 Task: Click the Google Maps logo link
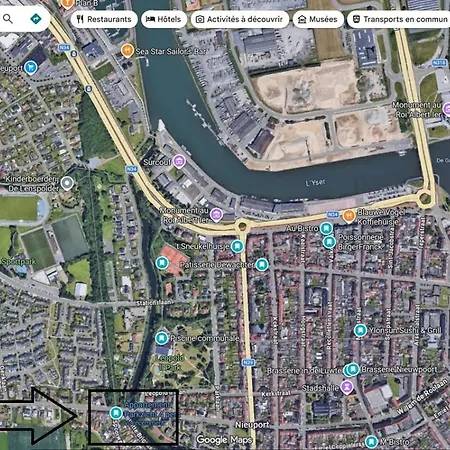pos(224,440)
